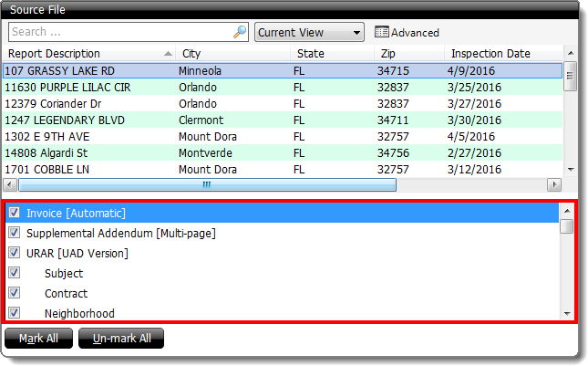
Task: Open Advanced search options
Action: pos(407,32)
